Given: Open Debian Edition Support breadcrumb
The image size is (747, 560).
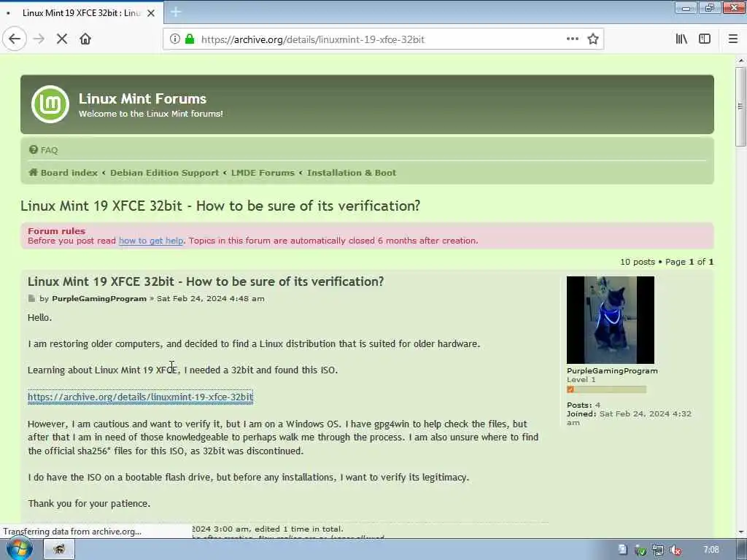Looking at the screenshot, I should pos(164,173).
